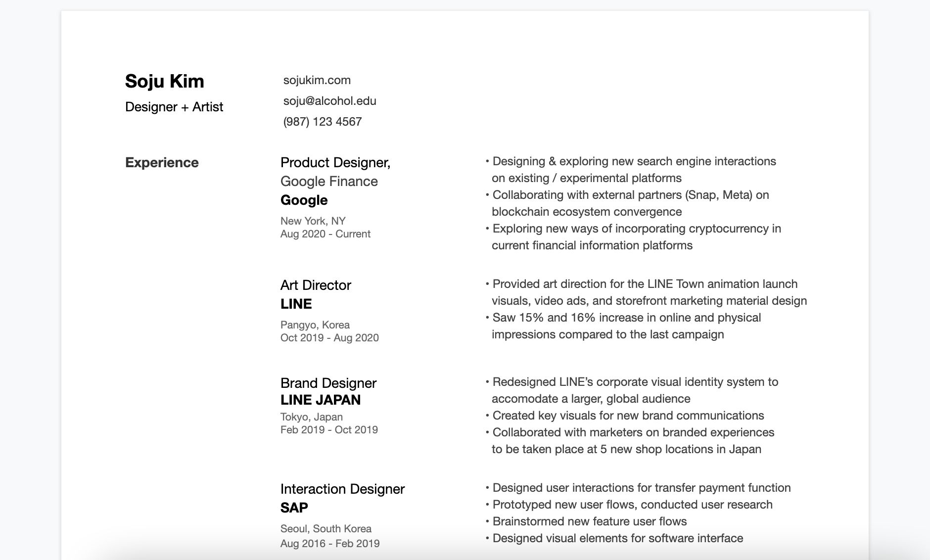Click the visual elements for software interface bullet
930x560 pixels.
coord(614,538)
